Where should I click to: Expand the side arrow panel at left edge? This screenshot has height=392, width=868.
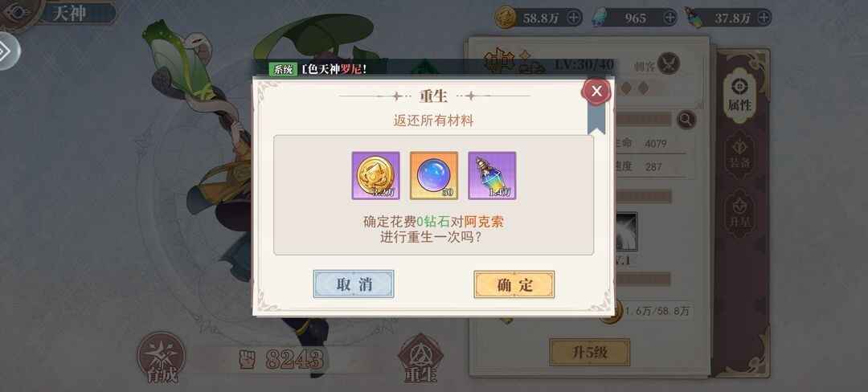[8, 51]
